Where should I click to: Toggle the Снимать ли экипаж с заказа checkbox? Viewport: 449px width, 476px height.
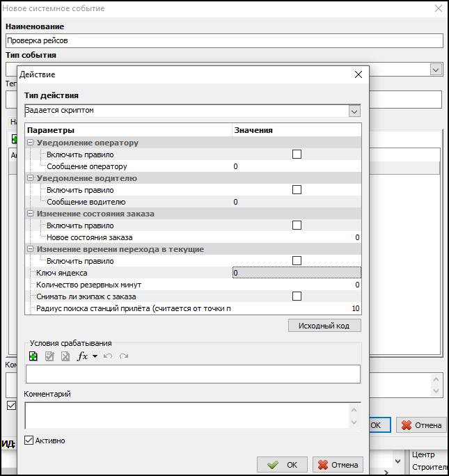coord(297,296)
